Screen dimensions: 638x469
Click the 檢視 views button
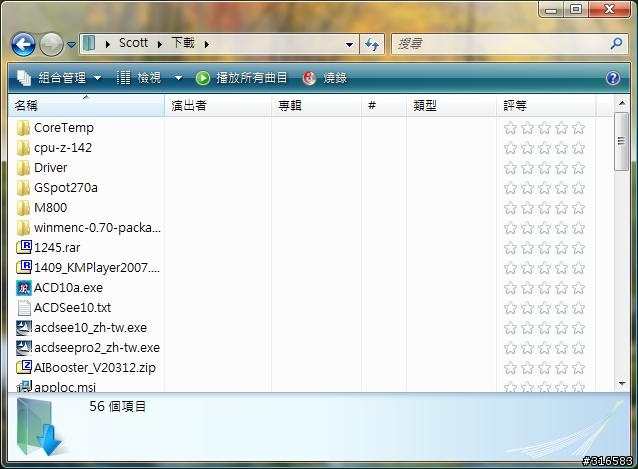(139, 77)
